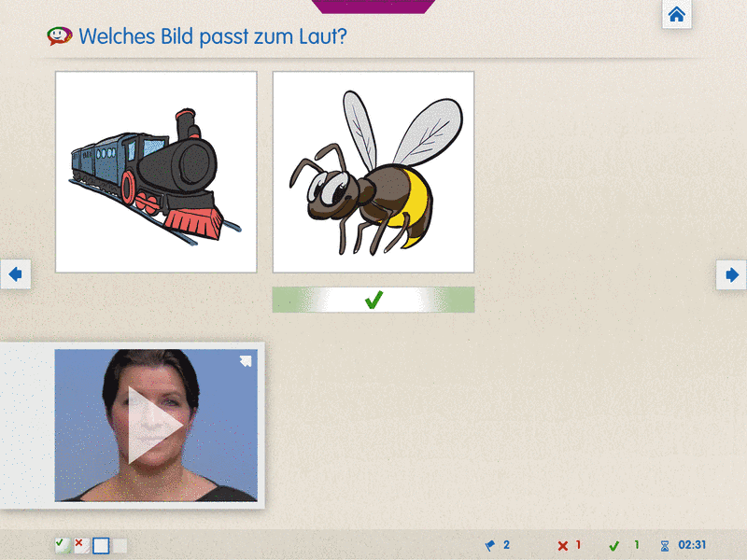This screenshot has height=560, width=747.
Task: Enlarge the video using the corner arrow icon
Action: (246, 361)
